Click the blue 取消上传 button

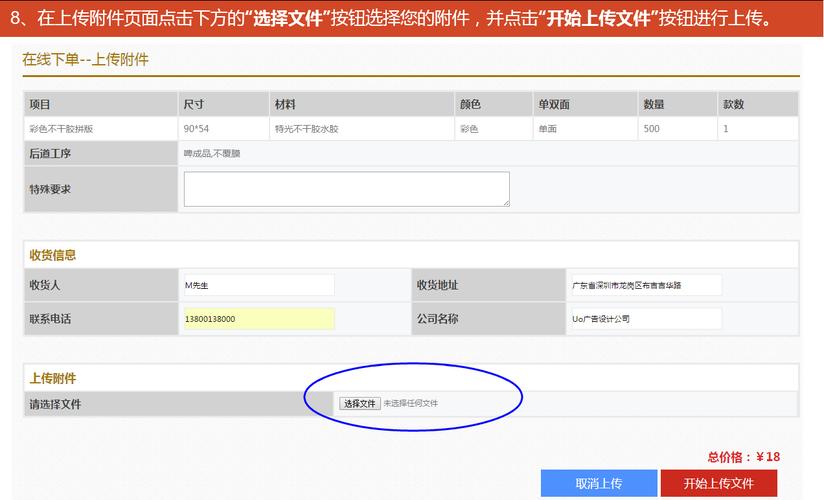pyautogui.click(x=599, y=483)
